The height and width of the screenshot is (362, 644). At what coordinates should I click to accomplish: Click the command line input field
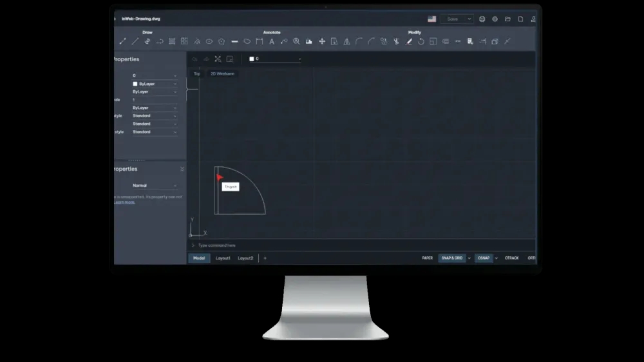pos(361,245)
